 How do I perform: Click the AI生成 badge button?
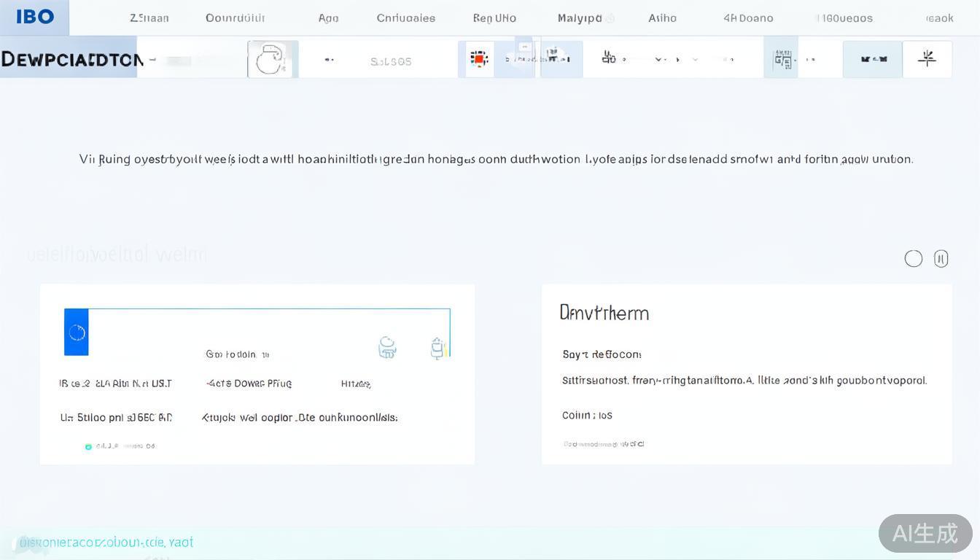[925, 533]
